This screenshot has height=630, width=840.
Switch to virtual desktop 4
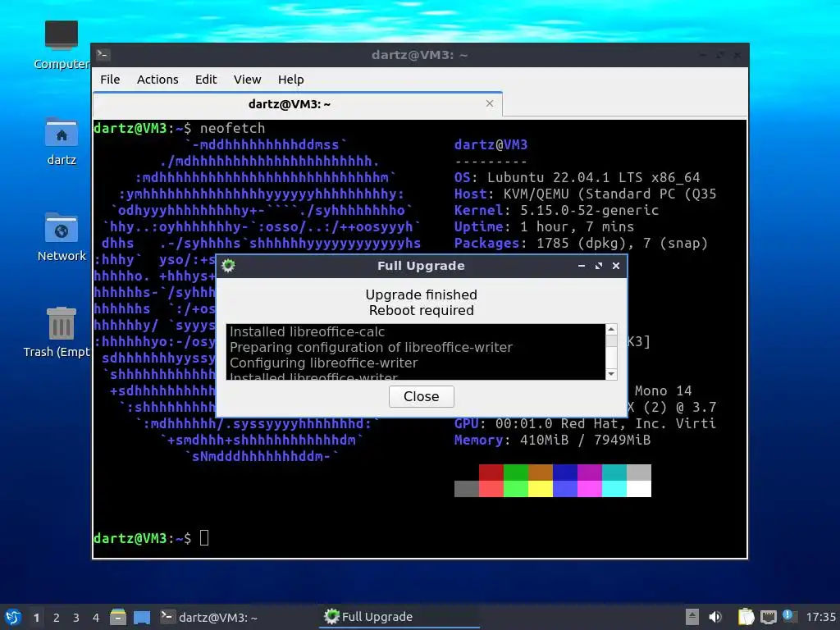pos(96,618)
